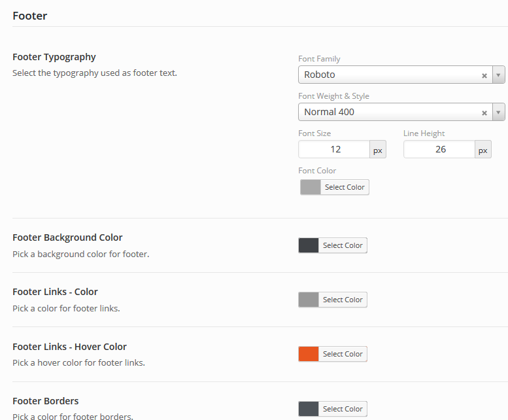Click the light gray Font Color swatch
Viewport: 508px width, 420px height.
pyautogui.click(x=311, y=188)
